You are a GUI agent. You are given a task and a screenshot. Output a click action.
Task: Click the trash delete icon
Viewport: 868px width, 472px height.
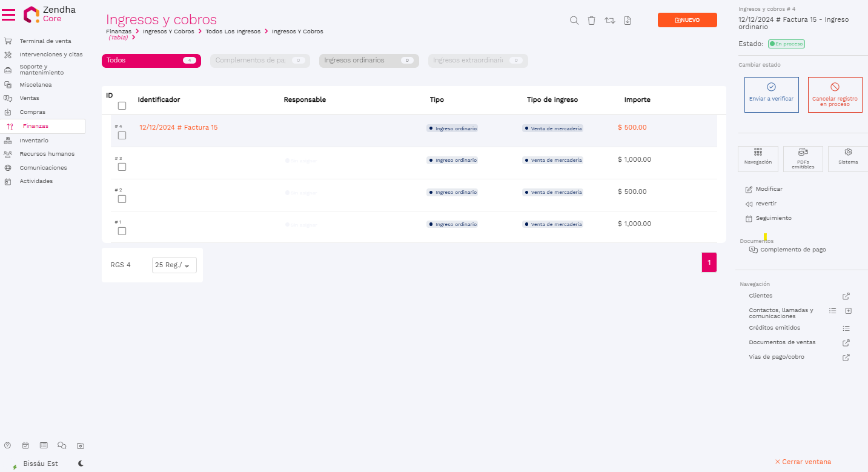(x=592, y=21)
